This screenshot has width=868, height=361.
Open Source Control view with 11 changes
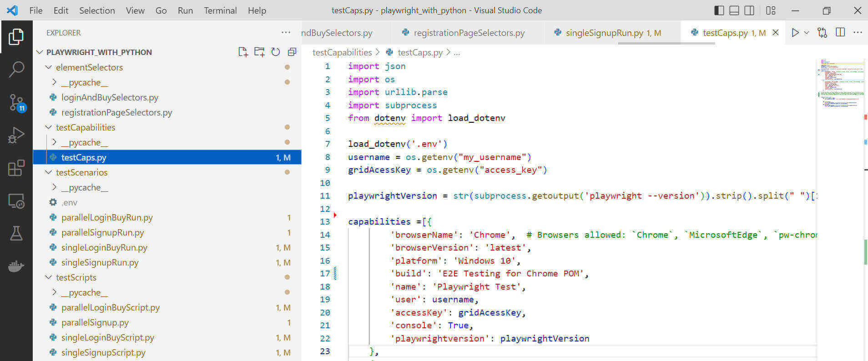coord(16,102)
